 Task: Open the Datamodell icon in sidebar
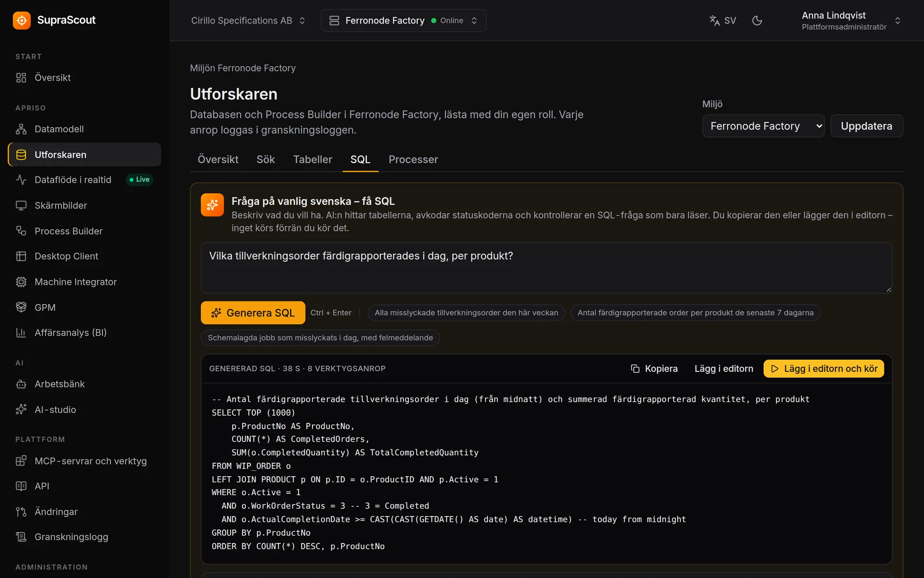click(x=21, y=129)
